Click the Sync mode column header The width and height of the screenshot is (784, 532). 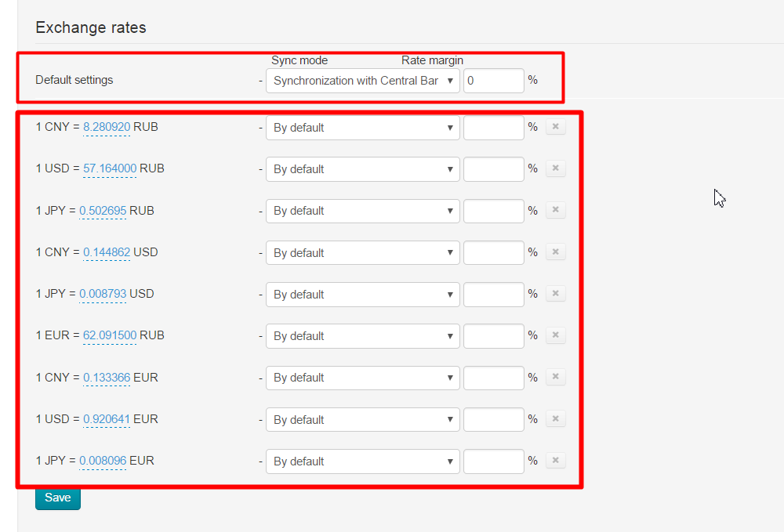pos(299,60)
